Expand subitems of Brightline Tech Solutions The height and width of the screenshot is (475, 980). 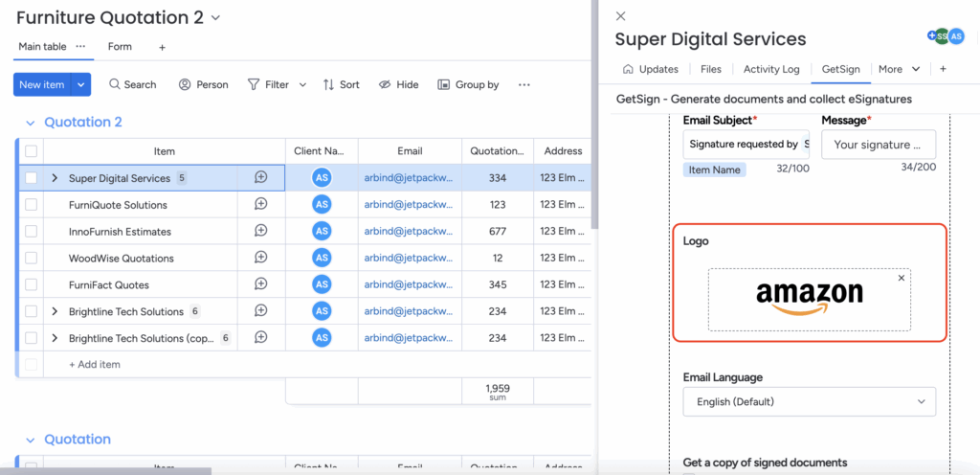coord(55,311)
